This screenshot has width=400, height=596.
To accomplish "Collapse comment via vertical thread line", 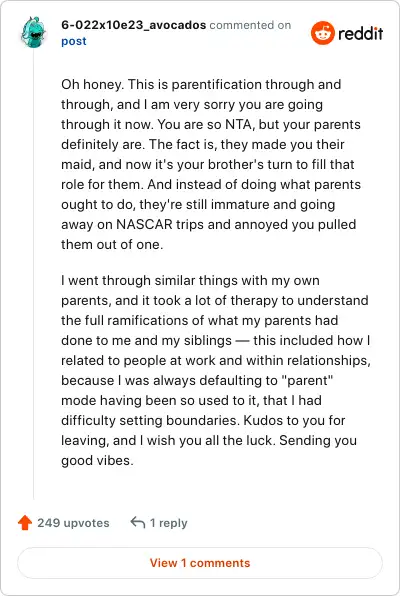I will [33, 274].
